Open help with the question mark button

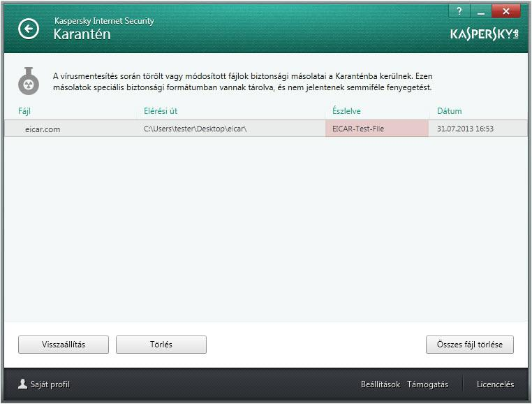click(x=459, y=11)
